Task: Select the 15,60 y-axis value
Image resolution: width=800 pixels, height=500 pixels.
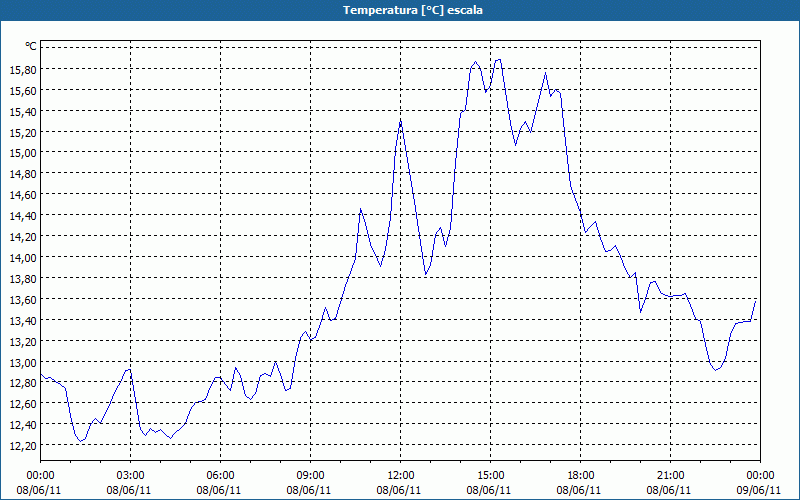Action: [x=23, y=90]
